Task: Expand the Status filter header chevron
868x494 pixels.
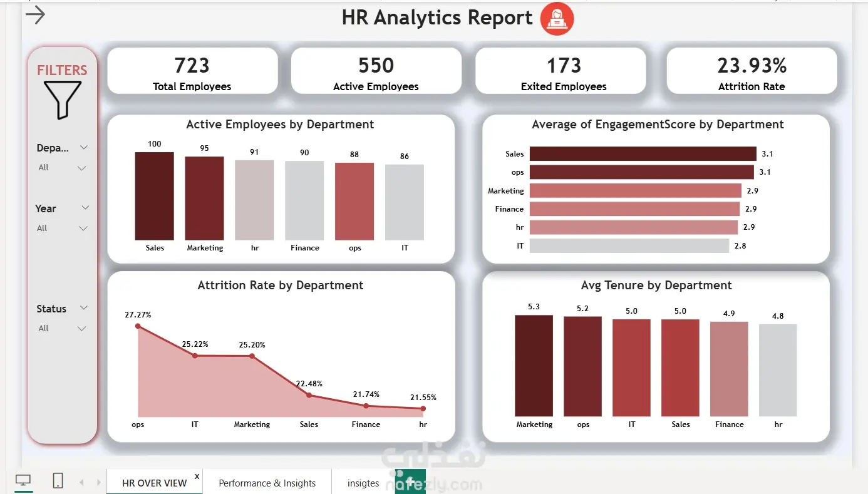Action: click(83, 308)
